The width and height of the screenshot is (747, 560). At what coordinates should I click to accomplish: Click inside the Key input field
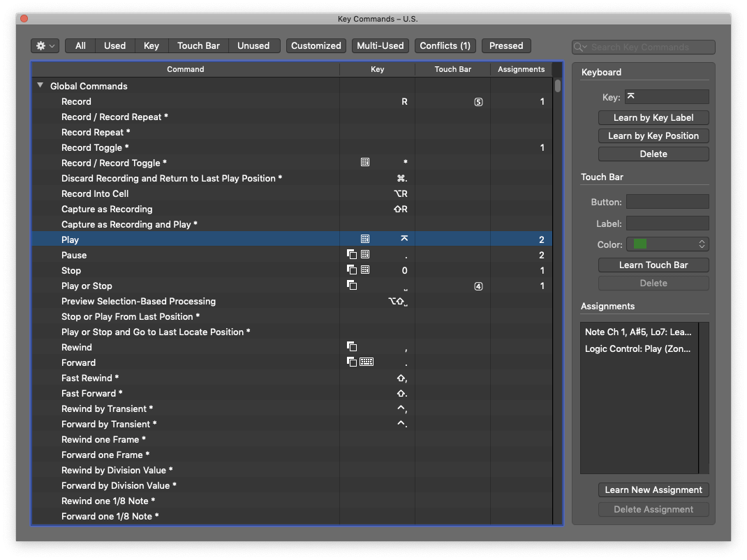(667, 96)
